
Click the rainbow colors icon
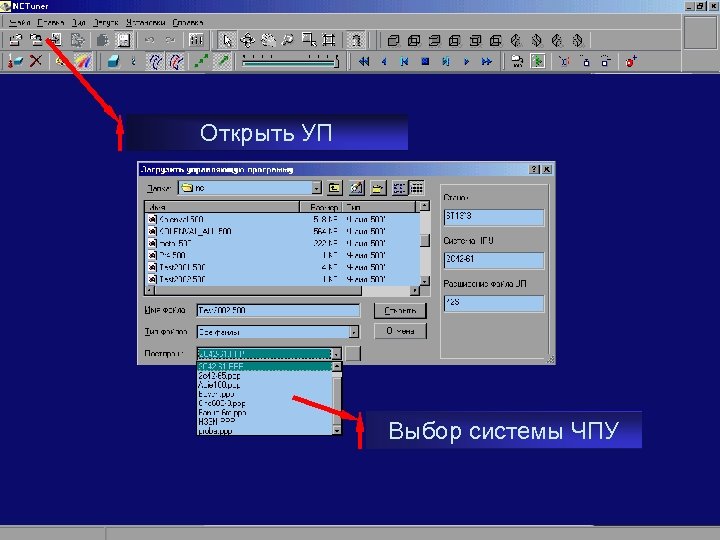coord(83,61)
